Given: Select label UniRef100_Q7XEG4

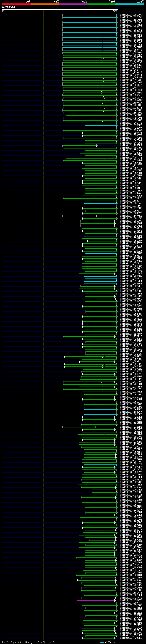Looking at the screenshot, I should 131,223.
